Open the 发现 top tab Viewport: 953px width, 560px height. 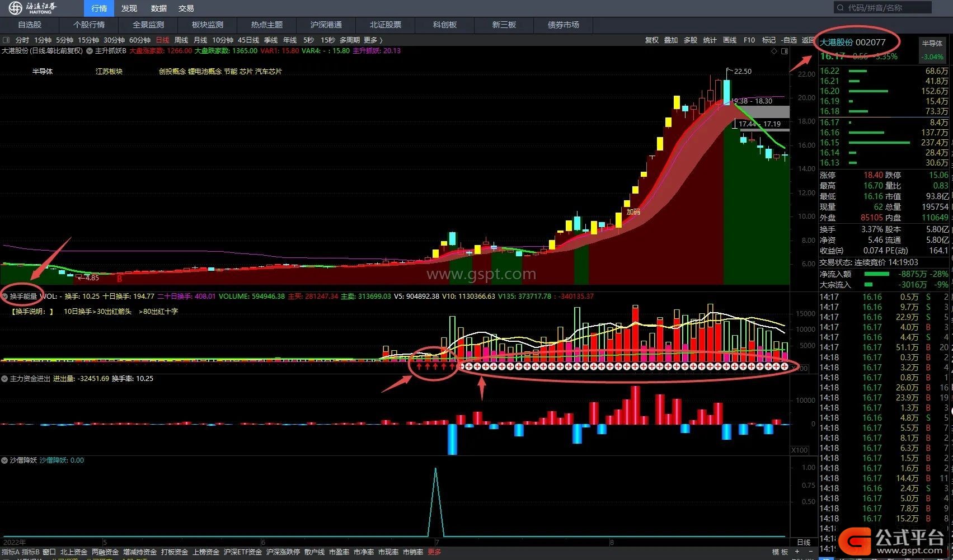click(x=129, y=8)
